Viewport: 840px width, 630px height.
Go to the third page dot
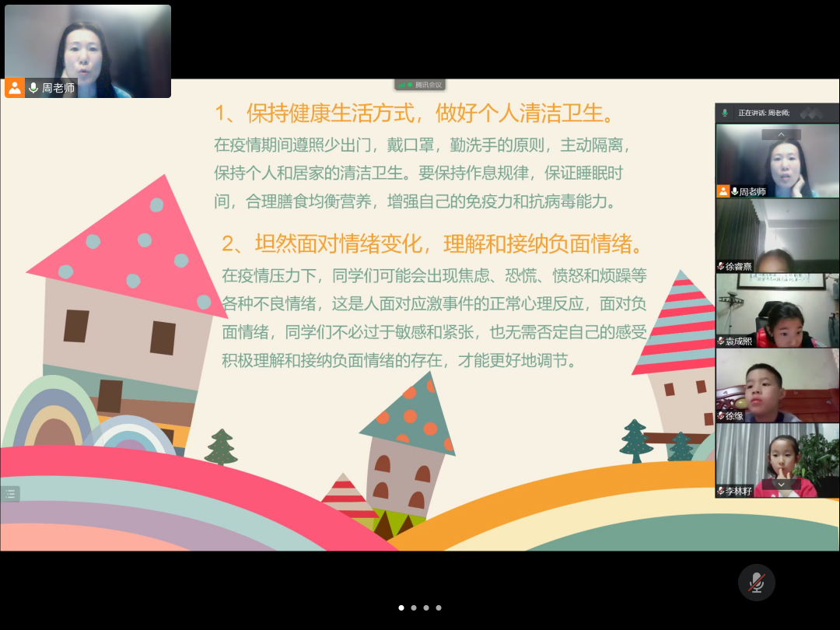[426, 607]
